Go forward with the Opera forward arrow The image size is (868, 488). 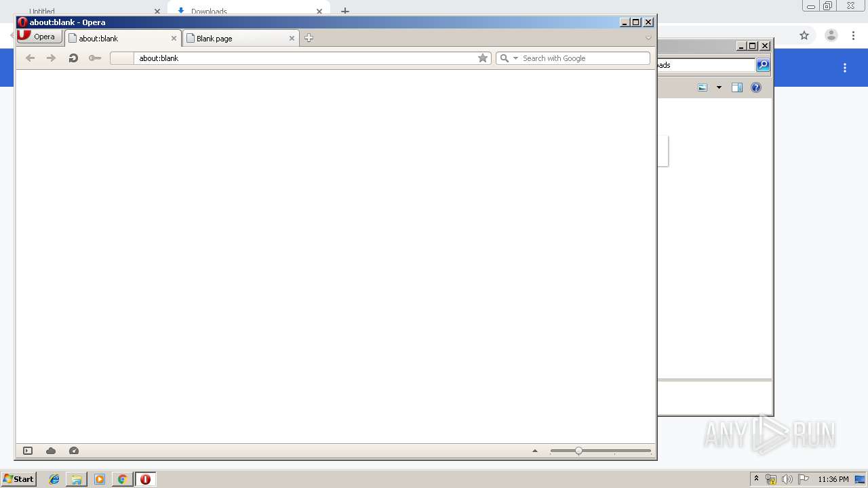(x=51, y=58)
